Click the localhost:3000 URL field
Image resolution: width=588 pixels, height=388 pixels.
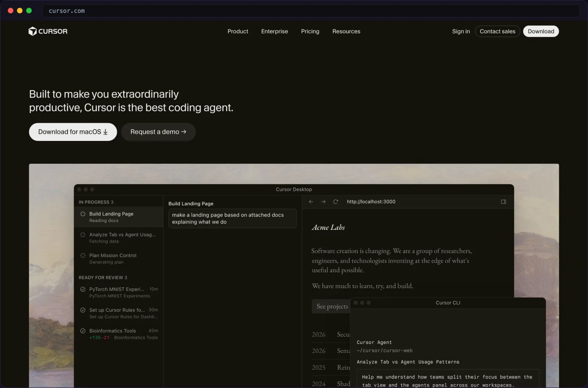[371, 202]
